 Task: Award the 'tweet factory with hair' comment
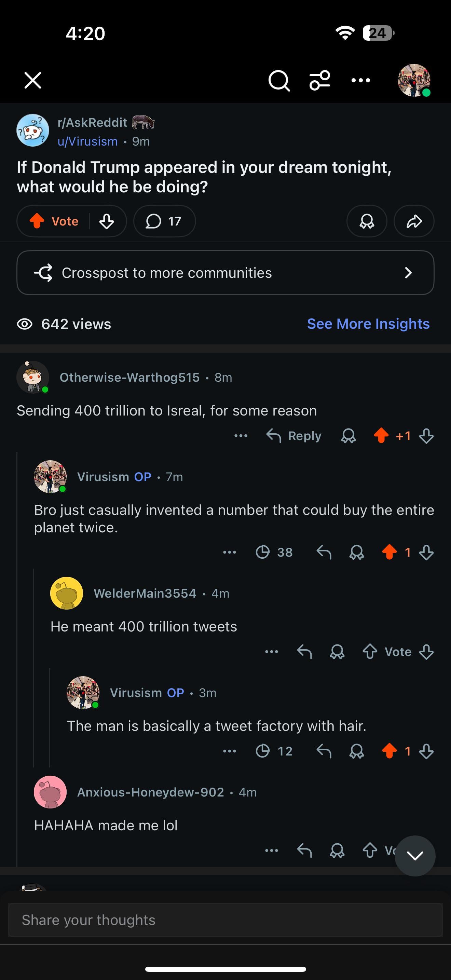pyautogui.click(x=356, y=751)
